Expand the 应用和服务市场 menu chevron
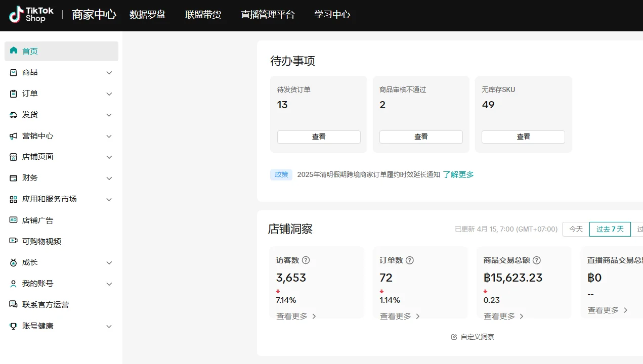 [x=109, y=200]
